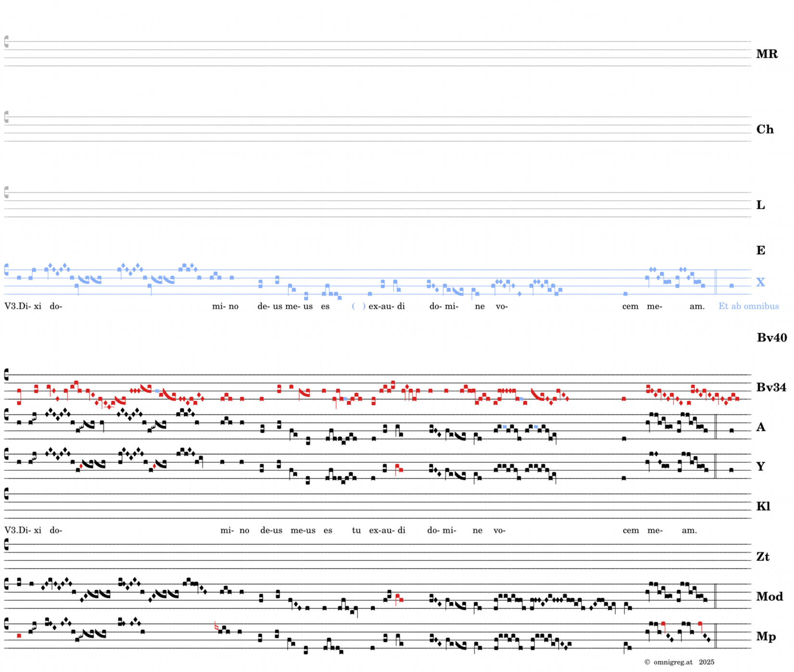This screenshot has height=672, width=794.
Task: Click the grey clef on the Ch staff
Action: click(6, 117)
